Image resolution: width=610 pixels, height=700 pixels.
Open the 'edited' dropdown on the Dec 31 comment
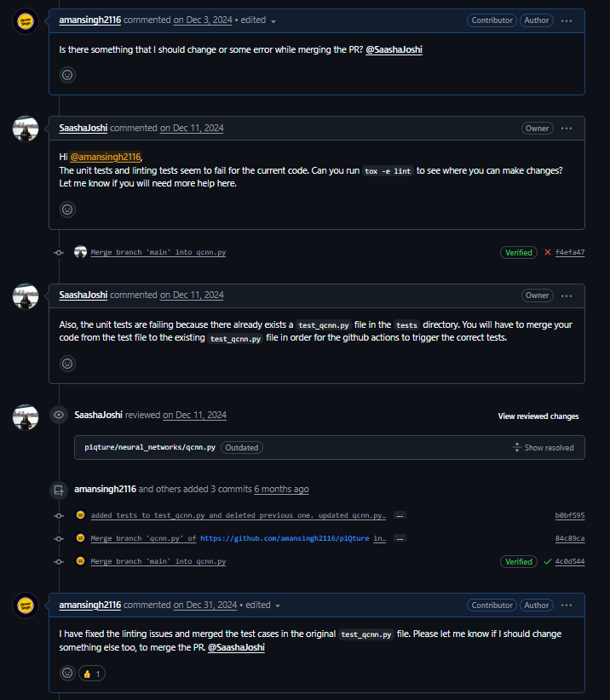(x=258, y=605)
